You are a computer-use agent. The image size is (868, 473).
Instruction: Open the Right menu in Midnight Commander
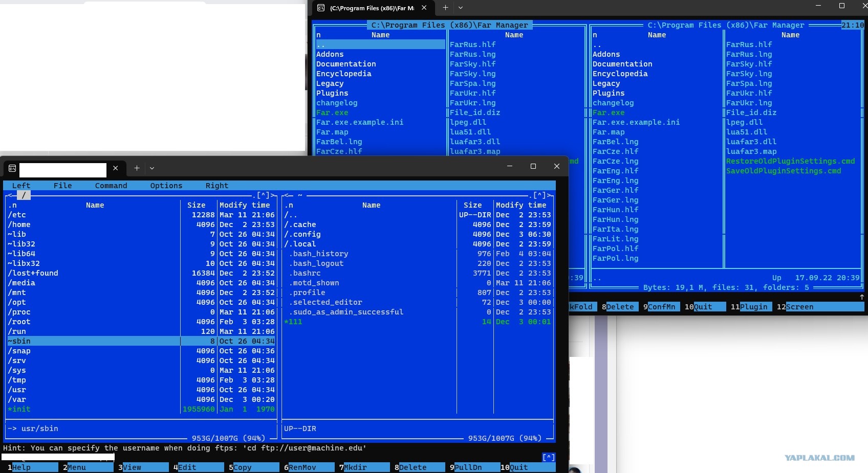(x=216, y=186)
